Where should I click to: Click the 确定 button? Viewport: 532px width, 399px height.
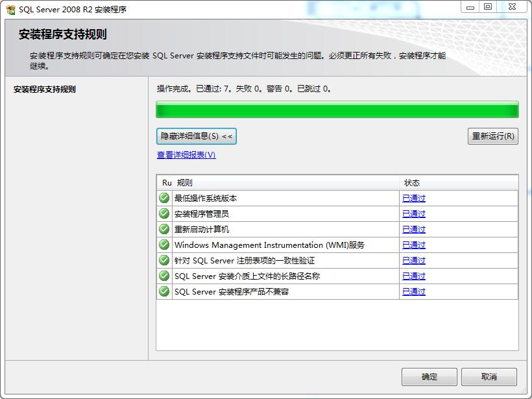coord(429,376)
